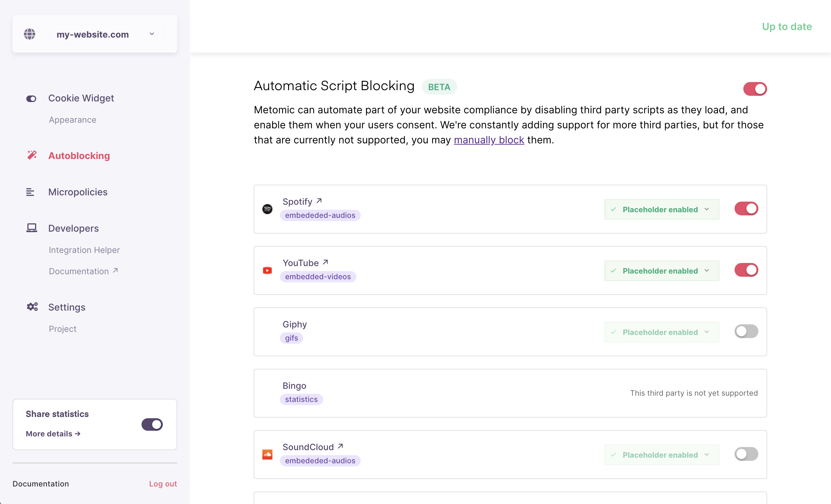Click the Developers laptop icon
831x504 pixels.
pyautogui.click(x=32, y=228)
